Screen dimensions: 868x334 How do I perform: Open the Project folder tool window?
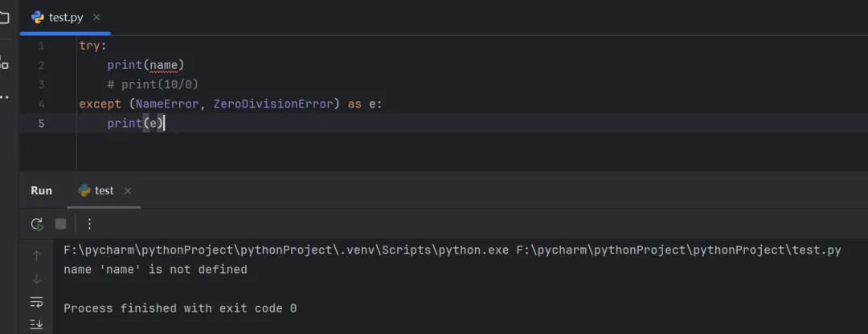pos(4,17)
